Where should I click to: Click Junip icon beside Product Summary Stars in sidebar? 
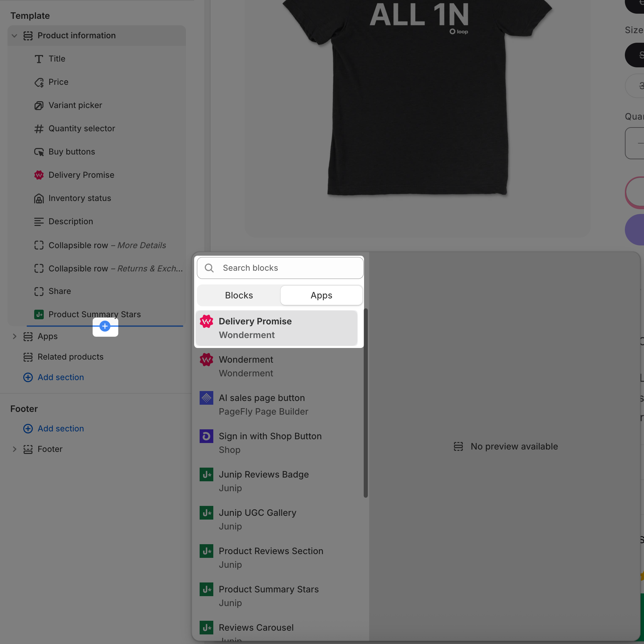tap(39, 314)
